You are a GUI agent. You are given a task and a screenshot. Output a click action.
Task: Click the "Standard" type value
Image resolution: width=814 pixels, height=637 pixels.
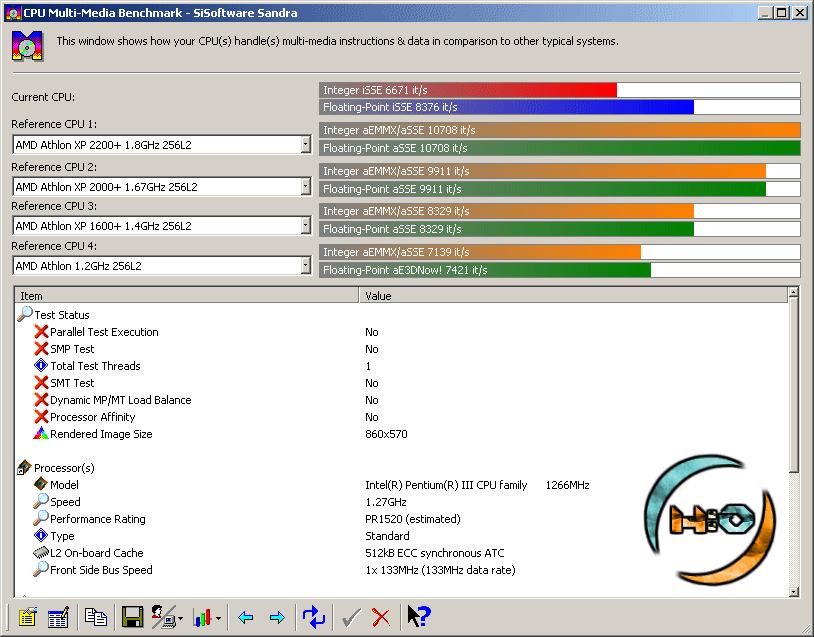[x=387, y=536]
